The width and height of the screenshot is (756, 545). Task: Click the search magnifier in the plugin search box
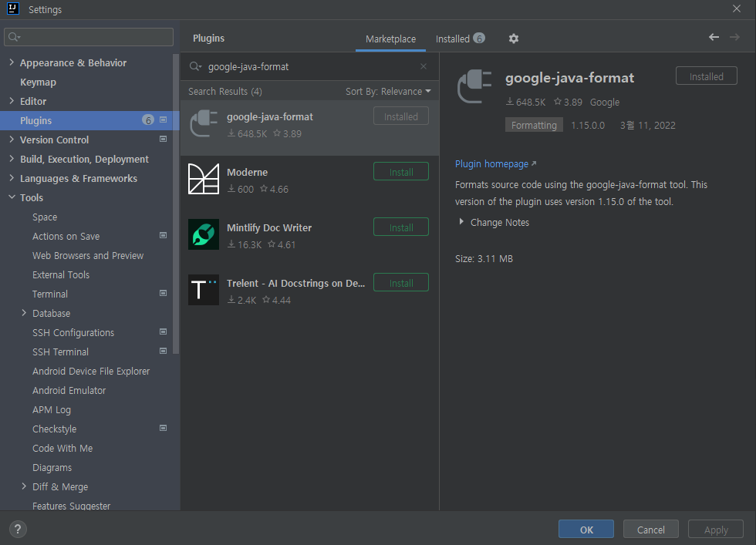[196, 66]
